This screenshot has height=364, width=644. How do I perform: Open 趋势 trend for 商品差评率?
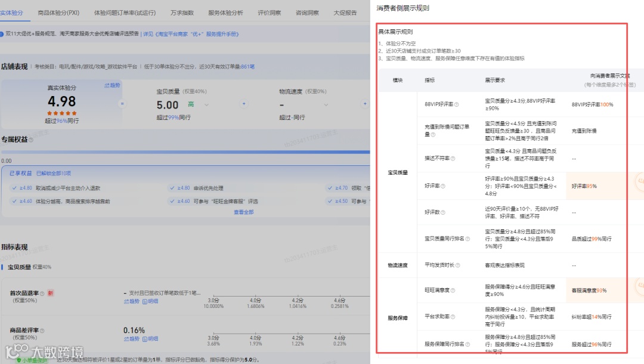pyautogui.click(x=132, y=339)
